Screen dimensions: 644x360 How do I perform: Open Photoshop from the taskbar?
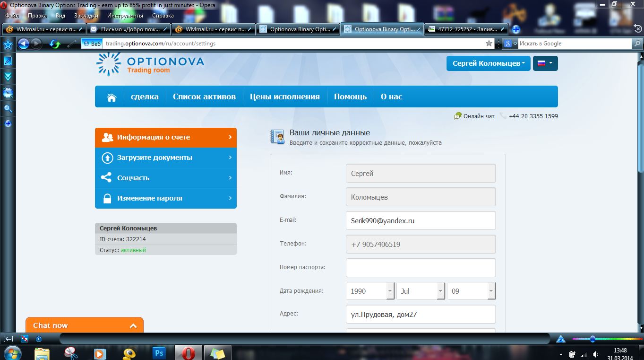click(x=159, y=353)
